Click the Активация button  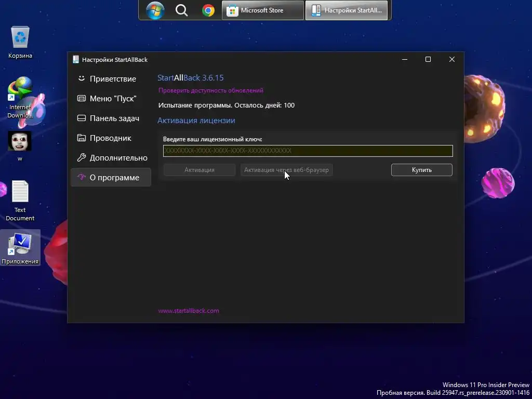[199, 170]
